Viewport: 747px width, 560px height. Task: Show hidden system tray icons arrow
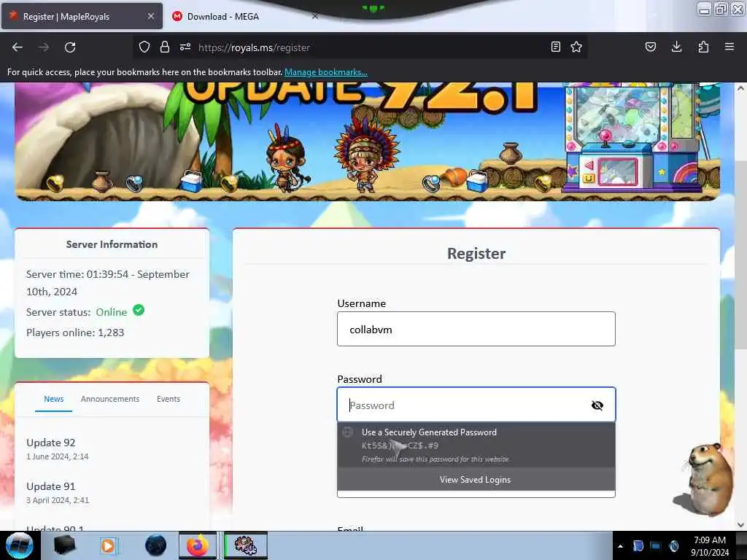pyautogui.click(x=620, y=546)
